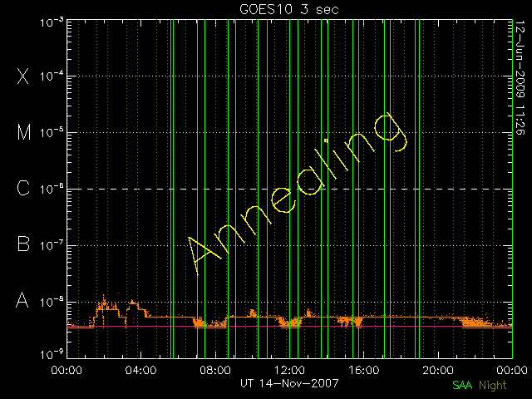This screenshot has height=399, width=532.
Task: Click the 'GOES10 3 sec' plot title
Action: coord(289,9)
